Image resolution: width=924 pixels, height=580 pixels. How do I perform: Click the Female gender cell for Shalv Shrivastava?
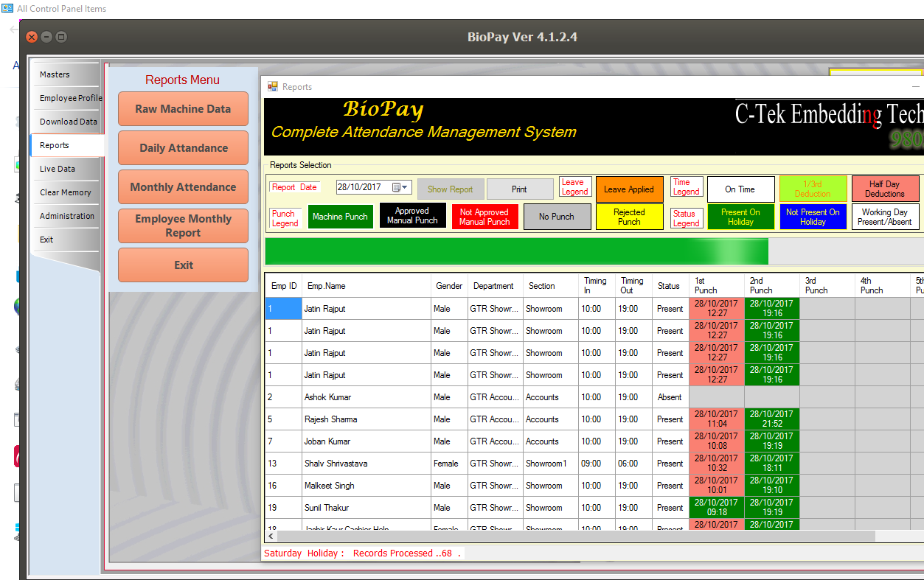pos(450,464)
